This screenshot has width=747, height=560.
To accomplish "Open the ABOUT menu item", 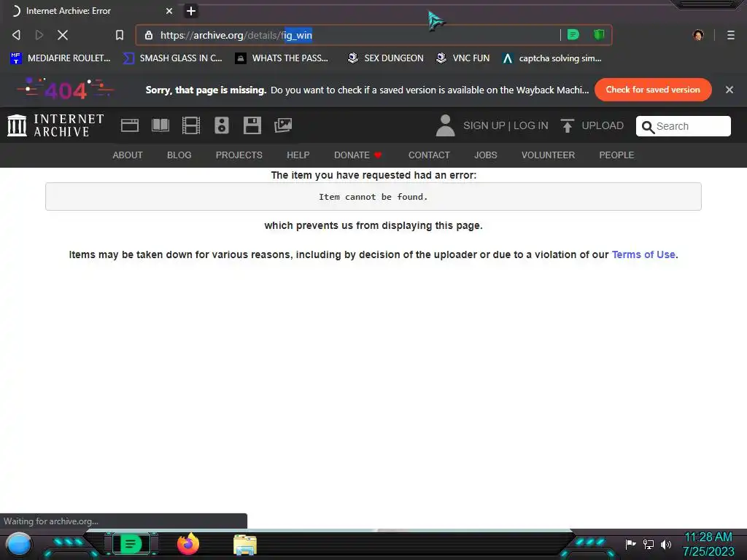I will [128, 155].
